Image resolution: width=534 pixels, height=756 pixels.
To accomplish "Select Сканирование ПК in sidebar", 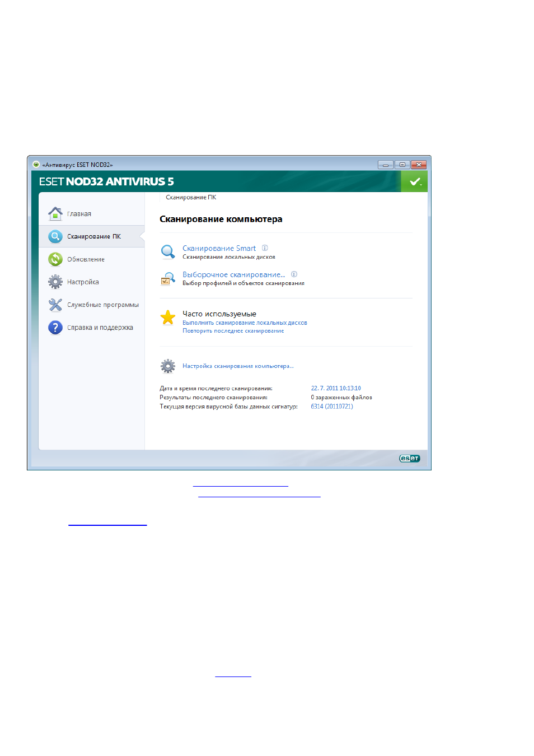I will [94, 236].
